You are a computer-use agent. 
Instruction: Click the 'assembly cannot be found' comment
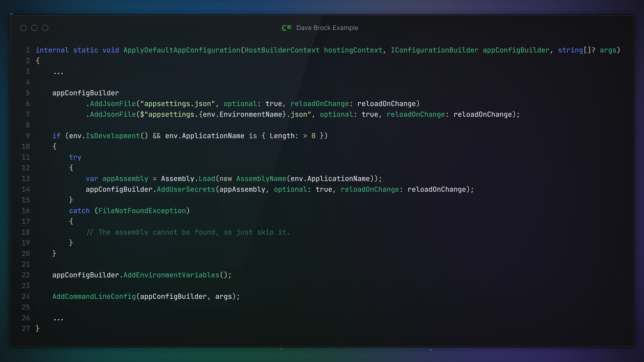[188, 232]
